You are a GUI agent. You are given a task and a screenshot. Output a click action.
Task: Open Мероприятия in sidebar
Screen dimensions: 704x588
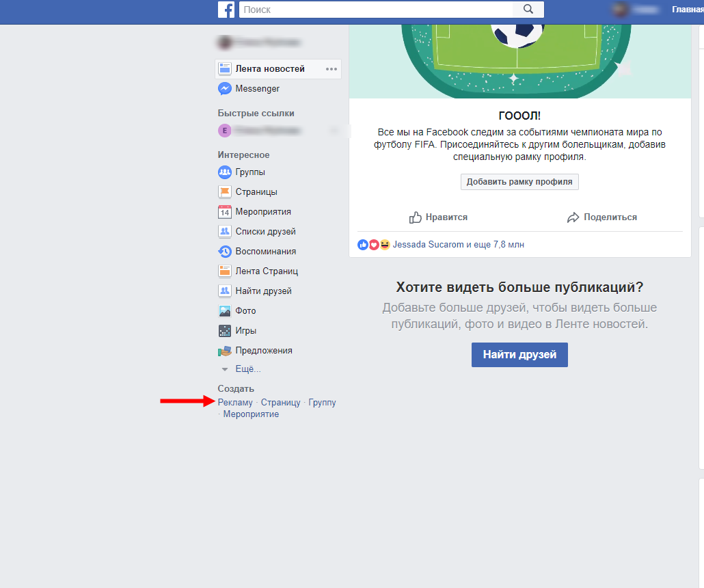click(263, 211)
